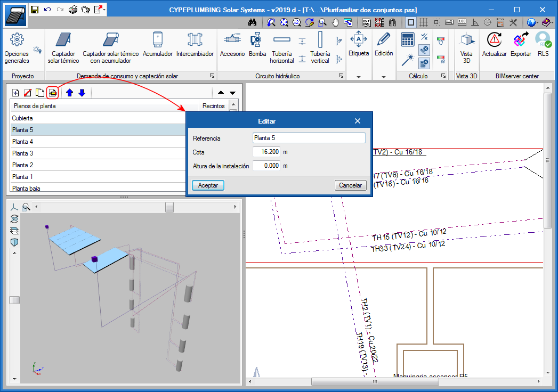The image size is (558, 392).
Task: Toggle the highlighted square frame mode button
Action: pyautogui.click(x=411, y=22)
